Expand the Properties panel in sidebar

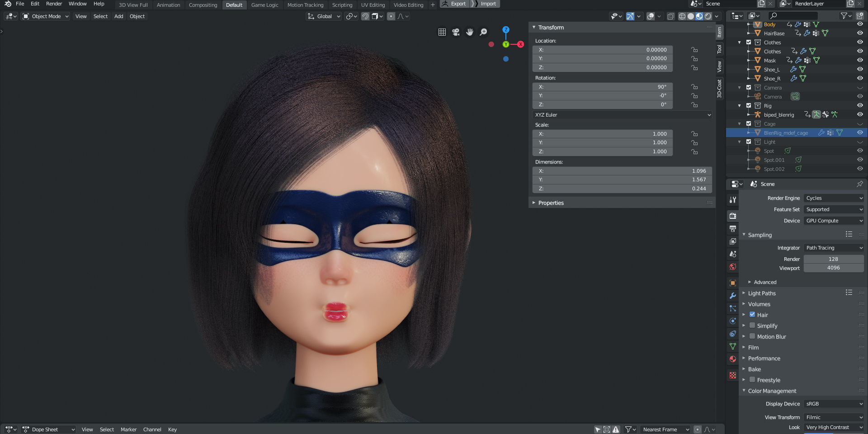[x=551, y=203]
